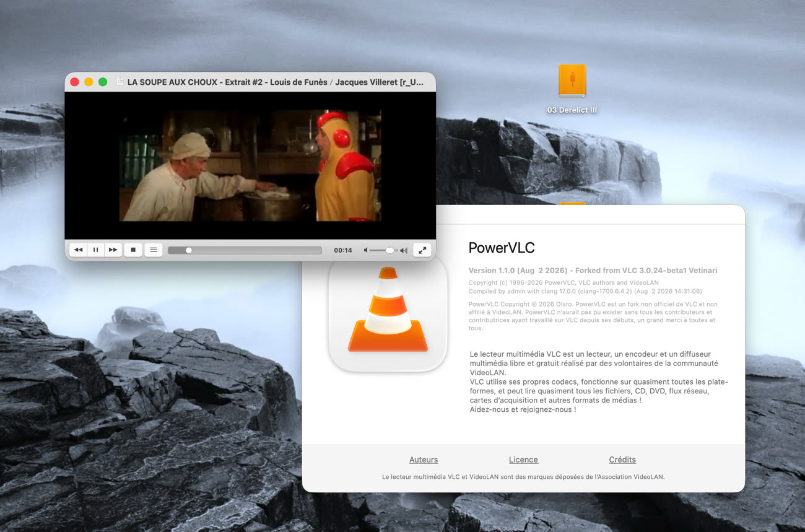Image resolution: width=805 pixels, height=532 pixels.
Task: Pause the playing video
Action: pyautogui.click(x=95, y=250)
